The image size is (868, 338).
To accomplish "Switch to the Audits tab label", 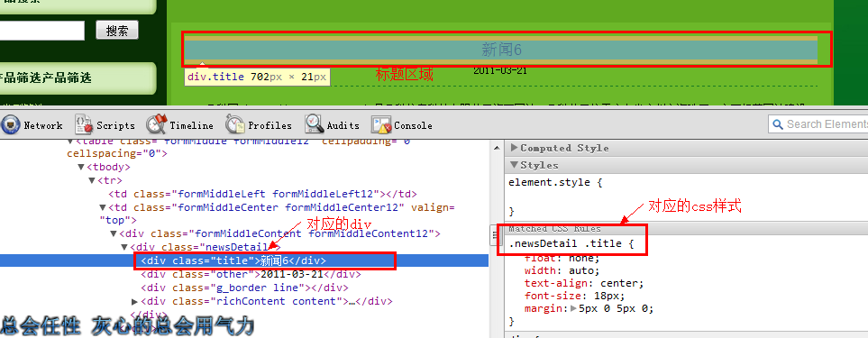I will 343,125.
